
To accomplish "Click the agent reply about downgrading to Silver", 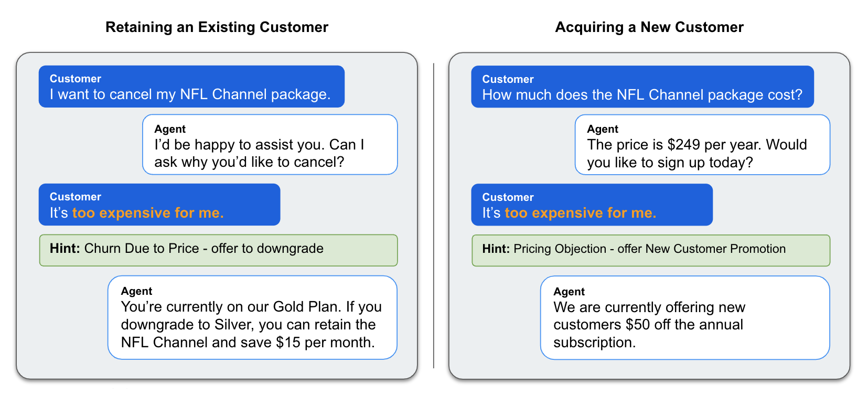I will pos(252,317).
